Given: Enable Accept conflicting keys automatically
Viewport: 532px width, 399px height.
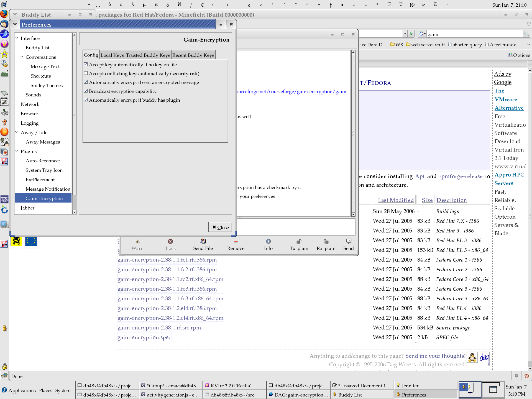Looking at the screenshot, I should [86, 73].
